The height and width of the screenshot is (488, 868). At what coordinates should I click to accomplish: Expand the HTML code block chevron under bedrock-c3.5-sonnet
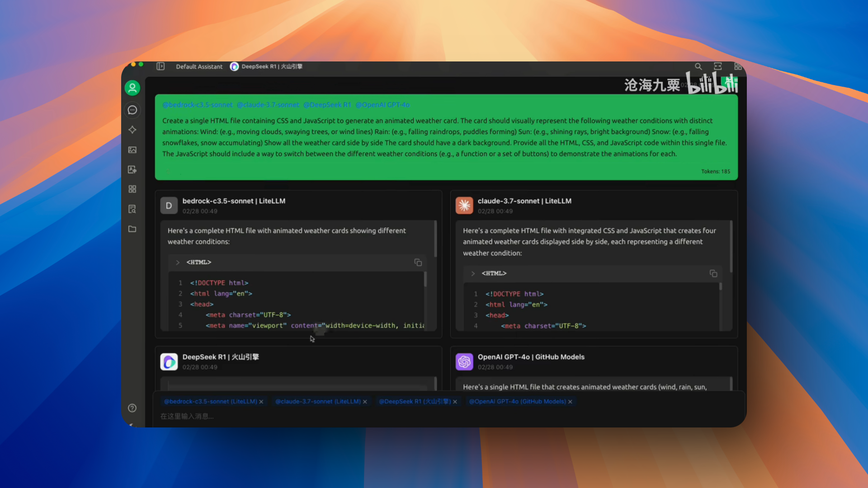(x=178, y=263)
